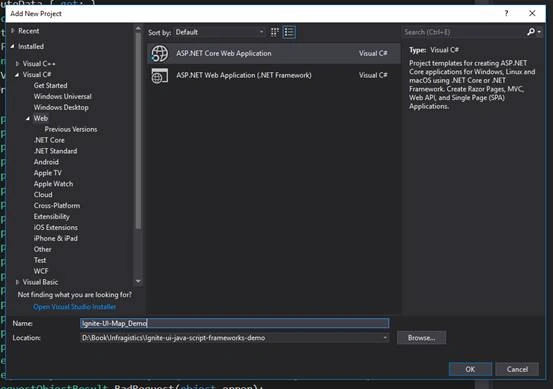Select Android category
Viewport: 553px width, 389px height.
46,162
